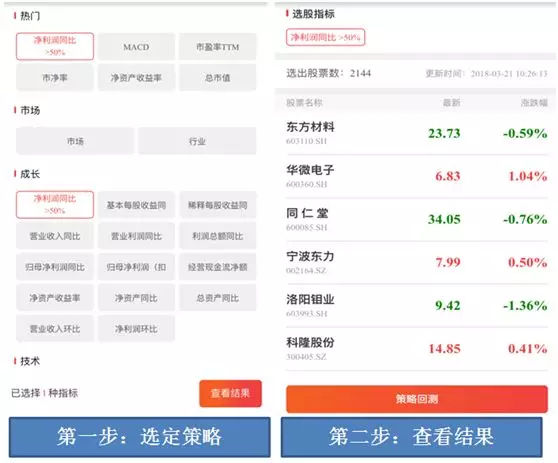Open the 洛阳钼业 stock row
This screenshot has width=558, height=463.
(x=417, y=305)
